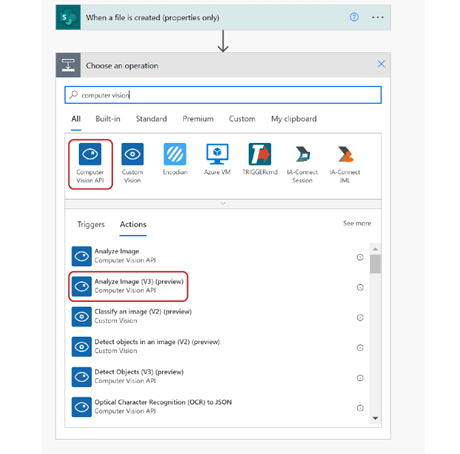Image resolution: width=460 pixels, height=454 pixels.
Task: Click the actions list scrollbar thumb
Action: click(375, 264)
